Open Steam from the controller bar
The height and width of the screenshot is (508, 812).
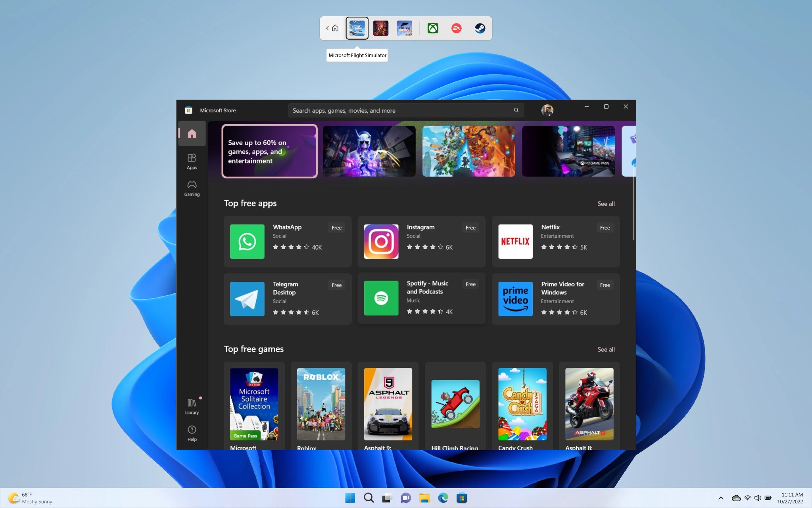pyautogui.click(x=480, y=28)
